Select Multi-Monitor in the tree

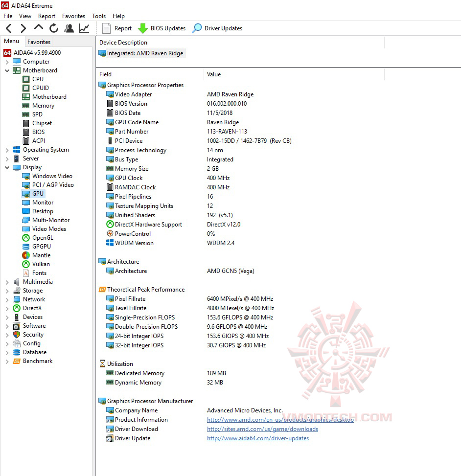click(x=51, y=220)
